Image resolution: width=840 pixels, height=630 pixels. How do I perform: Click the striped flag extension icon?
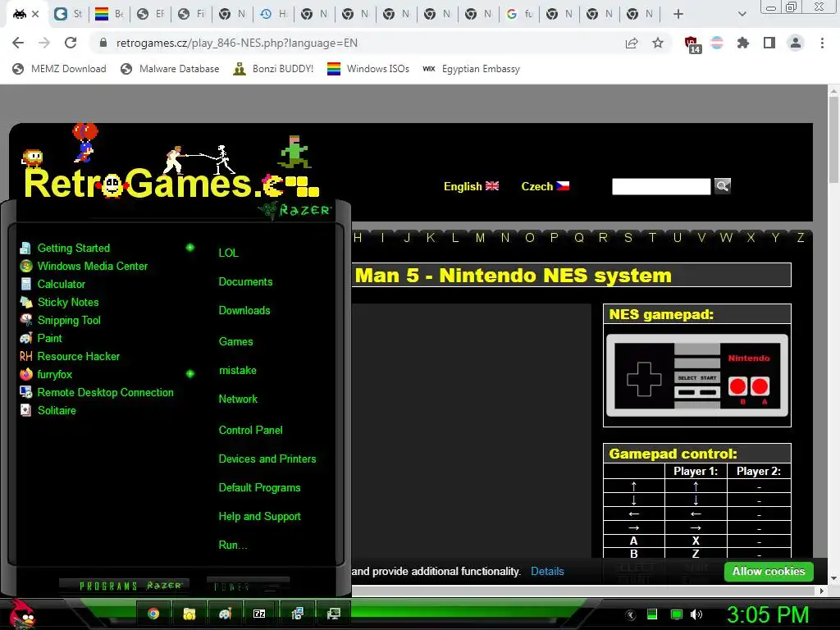tap(717, 43)
